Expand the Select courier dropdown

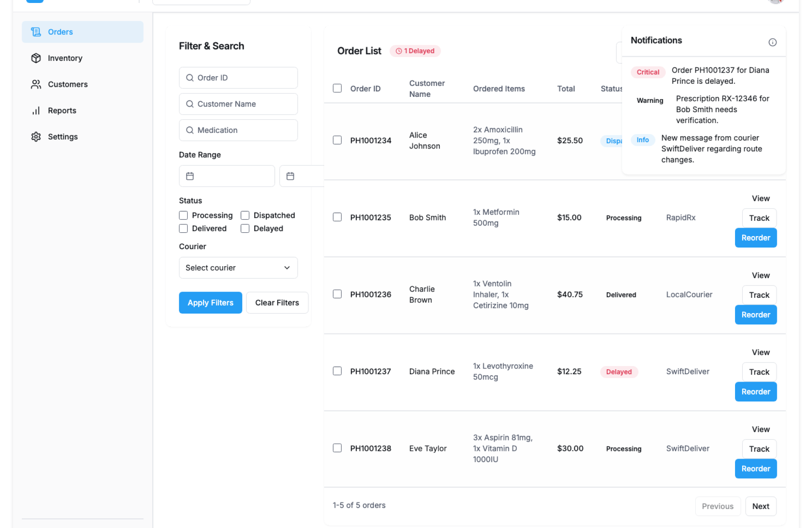tap(238, 268)
